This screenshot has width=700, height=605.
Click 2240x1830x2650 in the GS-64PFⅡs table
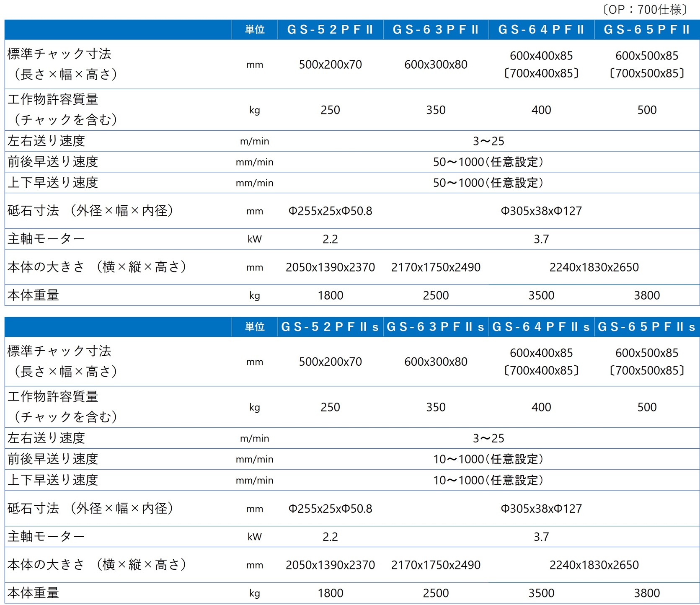tap(594, 565)
